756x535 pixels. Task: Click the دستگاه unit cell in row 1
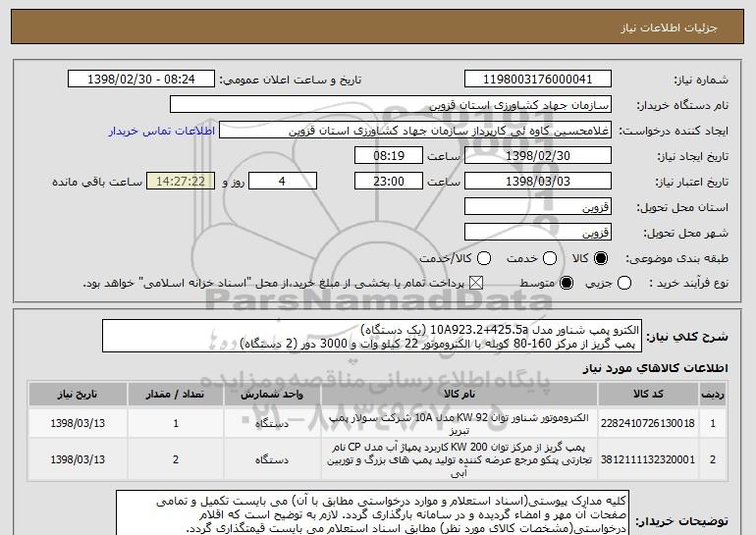(272, 424)
